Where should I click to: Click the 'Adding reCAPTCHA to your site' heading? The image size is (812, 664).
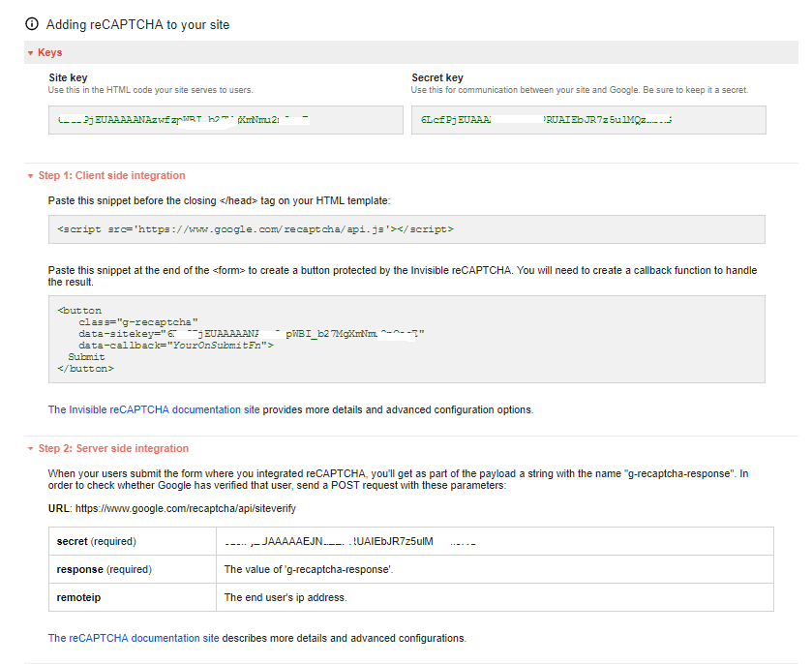(138, 24)
